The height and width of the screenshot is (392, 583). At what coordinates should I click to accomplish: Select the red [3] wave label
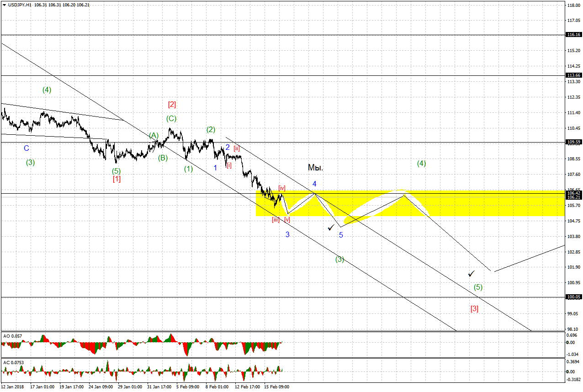(x=474, y=309)
